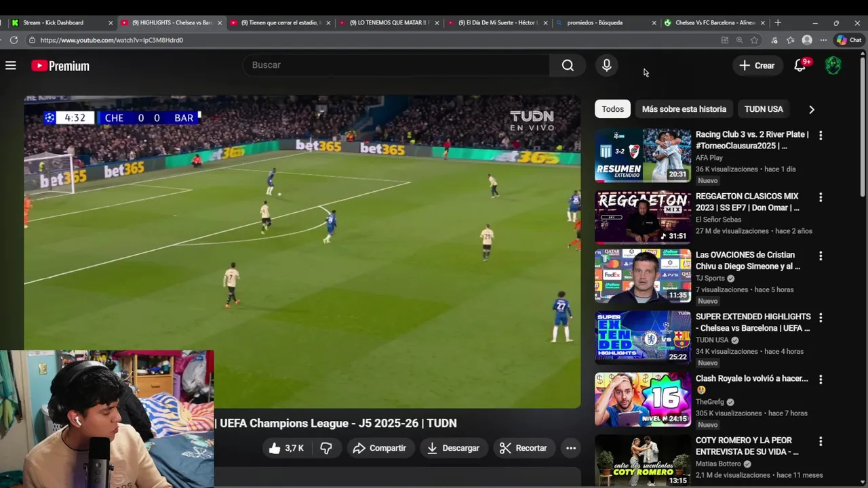Open more actions below the video

coord(571,448)
